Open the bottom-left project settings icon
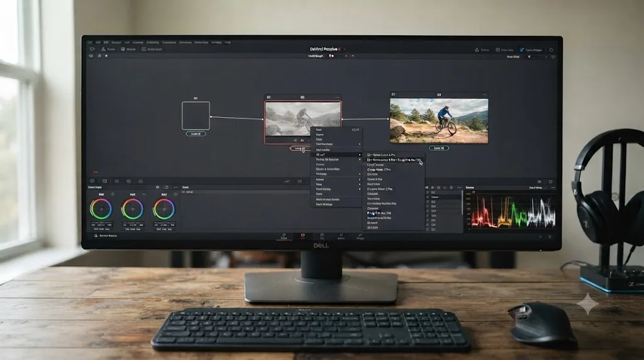644x360 pixels. [x=96, y=235]
